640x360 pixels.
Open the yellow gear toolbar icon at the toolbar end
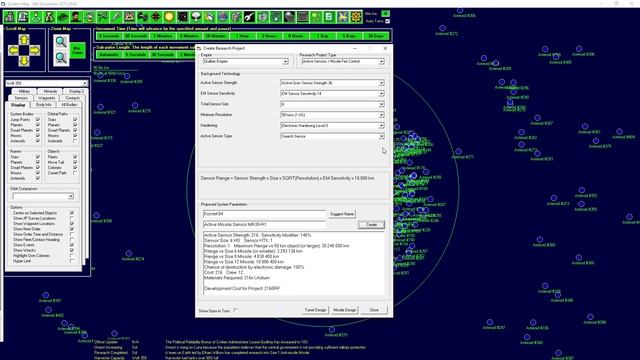pos(356,17)
